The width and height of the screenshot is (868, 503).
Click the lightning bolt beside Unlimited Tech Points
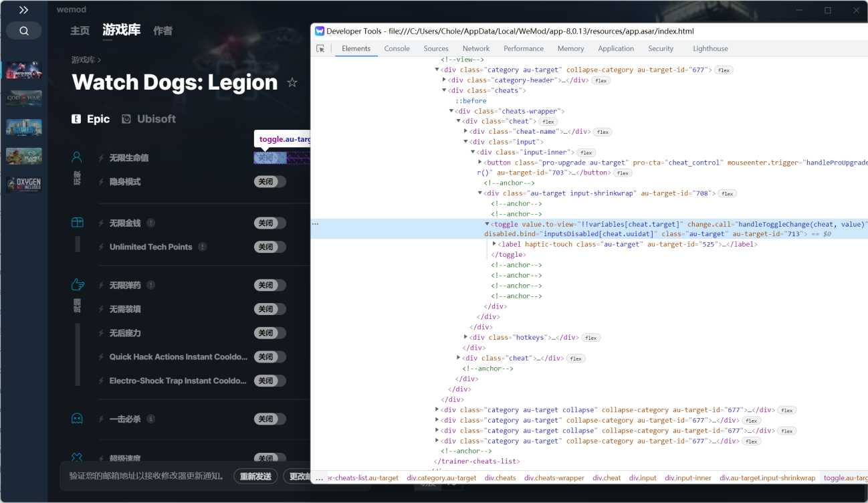[x=102, y=247]
